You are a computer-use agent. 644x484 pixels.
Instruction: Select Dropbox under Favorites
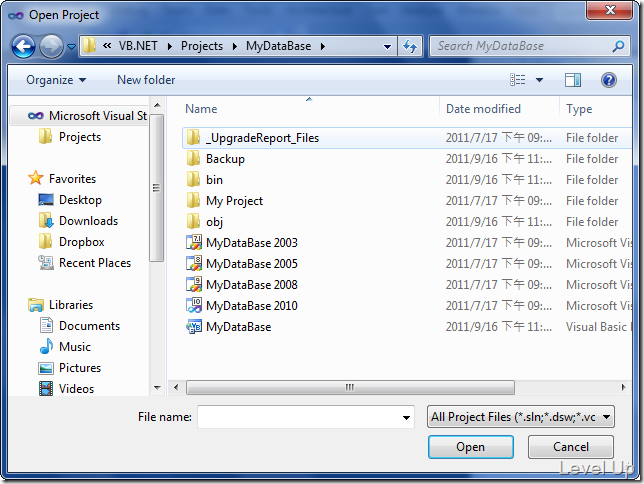click(72, 242)
